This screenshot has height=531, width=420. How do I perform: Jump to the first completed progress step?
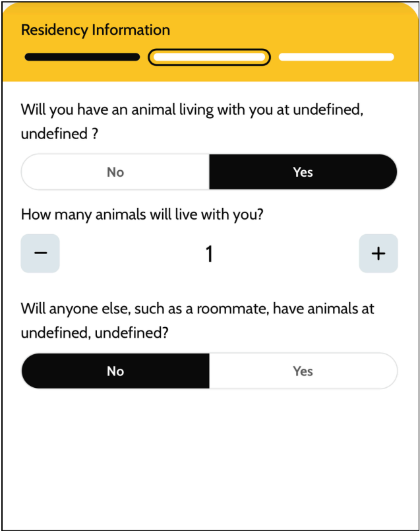[x=82, y=57]
